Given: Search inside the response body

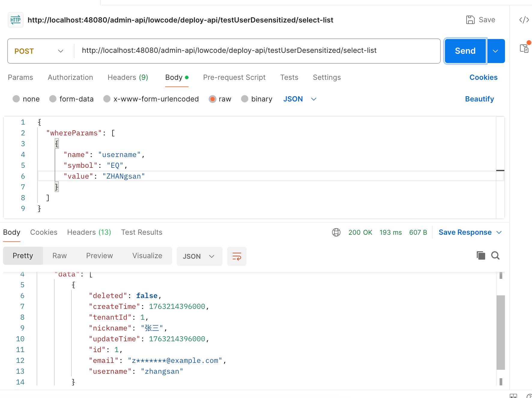Looking at the screenshot, I should point(495,255).
